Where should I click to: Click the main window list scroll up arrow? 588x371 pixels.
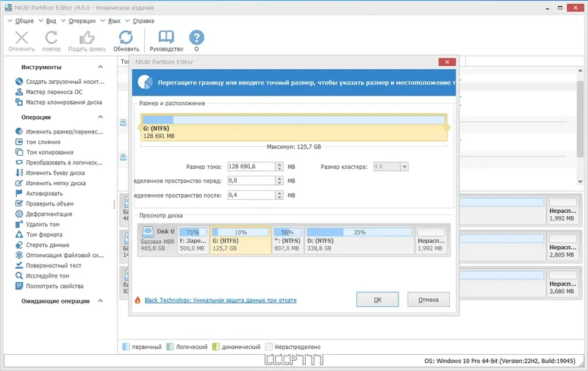580,71
